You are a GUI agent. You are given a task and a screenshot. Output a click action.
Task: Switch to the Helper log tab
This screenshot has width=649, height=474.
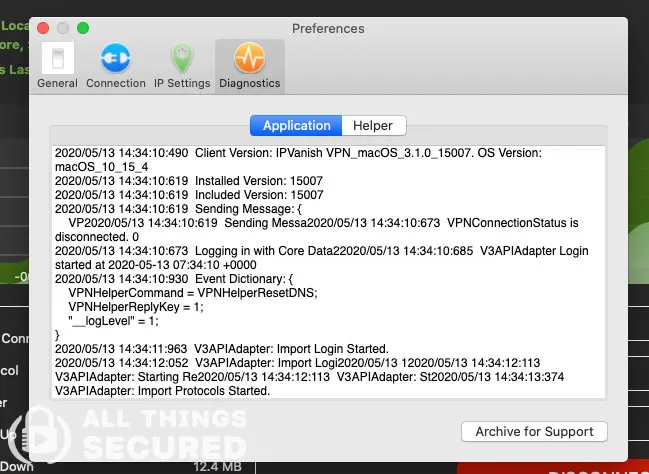373,125
